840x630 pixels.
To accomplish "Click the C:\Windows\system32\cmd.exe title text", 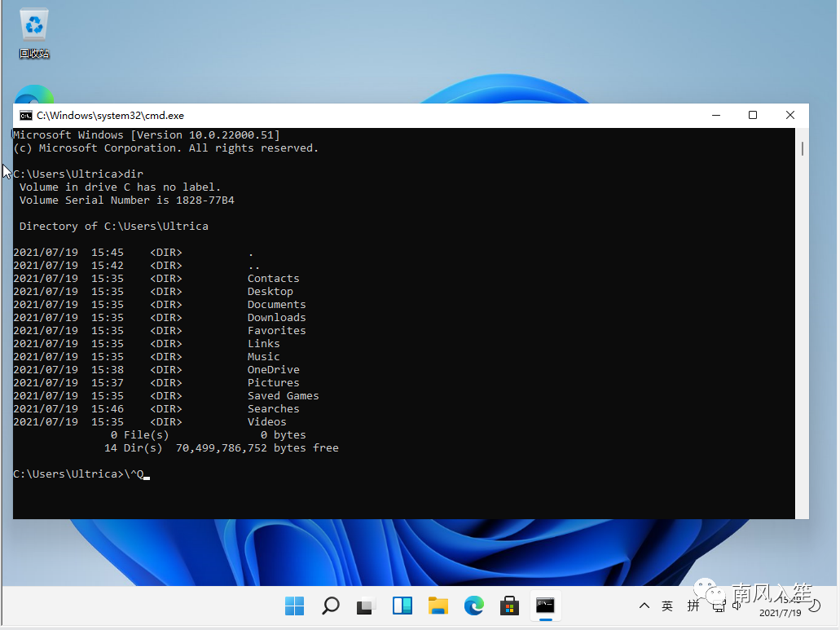I will pyautogui.click(x=110, y=116).
